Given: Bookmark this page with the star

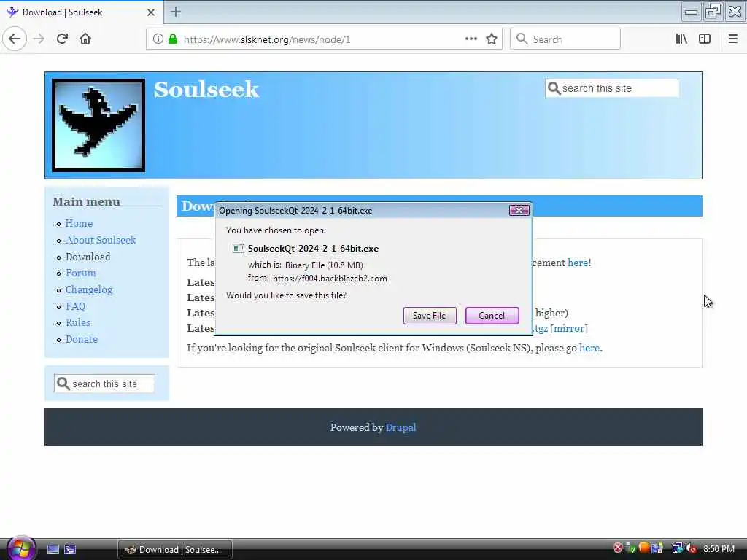Looking at the screenshot, I should pyautogui.click(x=492, y=39).
